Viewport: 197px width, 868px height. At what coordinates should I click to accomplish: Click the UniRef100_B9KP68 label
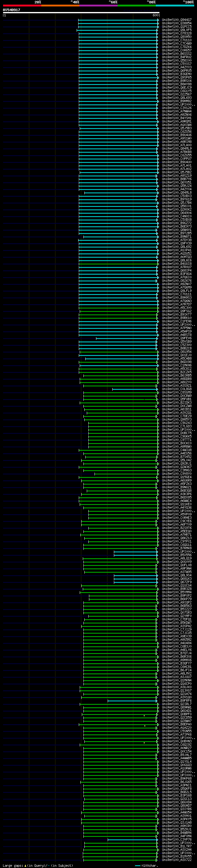[x=177, y=779]
